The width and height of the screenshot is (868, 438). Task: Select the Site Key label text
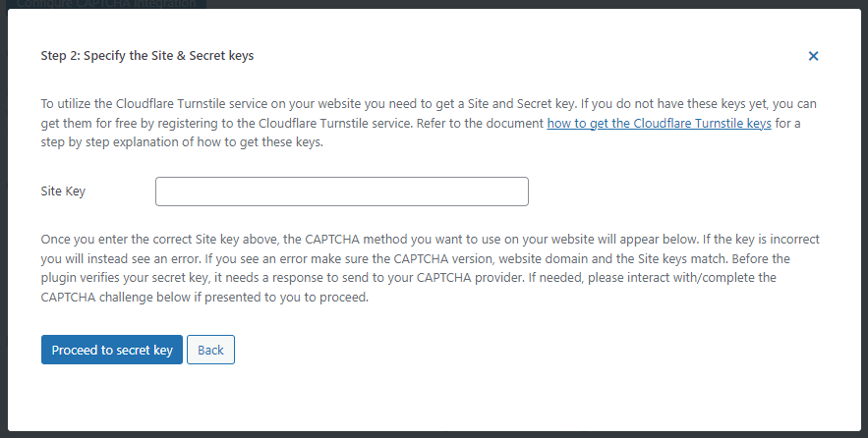[x=63, y=192]
